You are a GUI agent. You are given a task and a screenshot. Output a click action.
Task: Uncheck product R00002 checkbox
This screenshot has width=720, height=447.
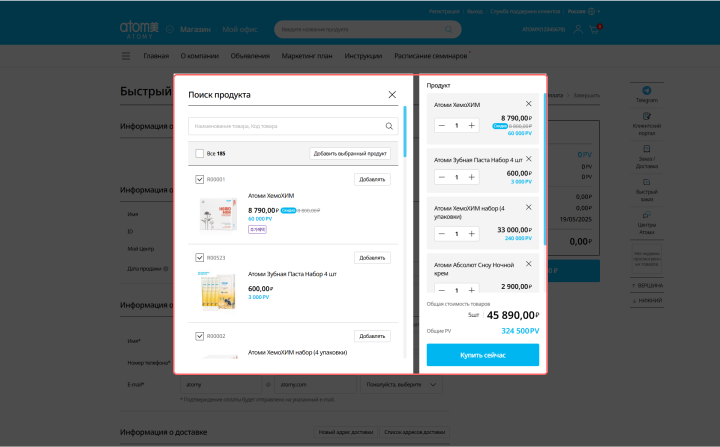199,336
